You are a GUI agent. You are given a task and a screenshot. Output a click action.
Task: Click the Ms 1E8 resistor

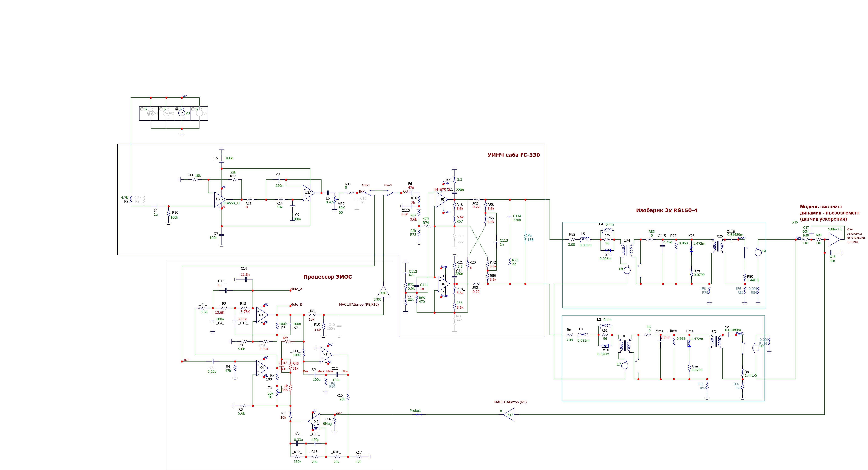(525, 238)
